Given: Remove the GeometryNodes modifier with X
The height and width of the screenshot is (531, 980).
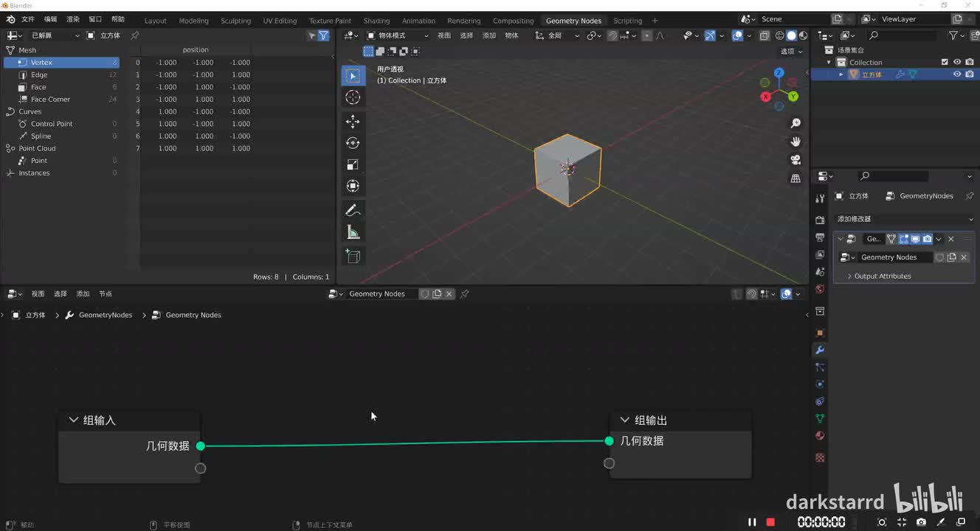Looking at the screenshot, I should coord(951,239).
